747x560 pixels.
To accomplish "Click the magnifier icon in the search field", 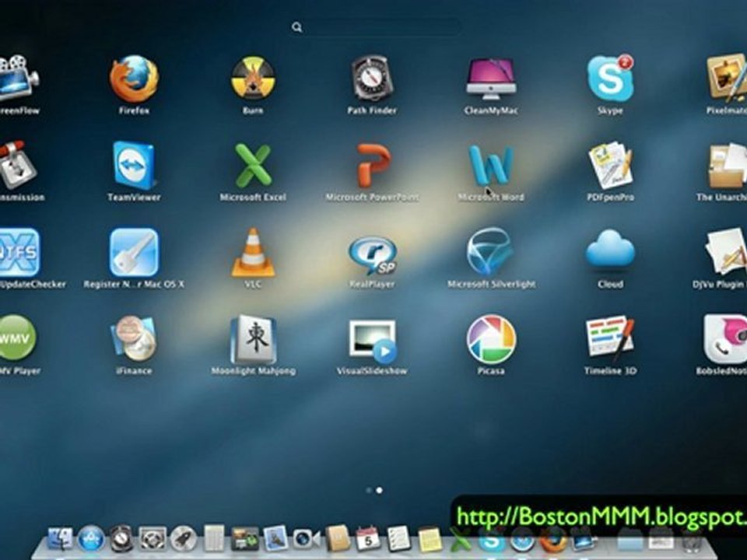I will (x=296, y=27).
